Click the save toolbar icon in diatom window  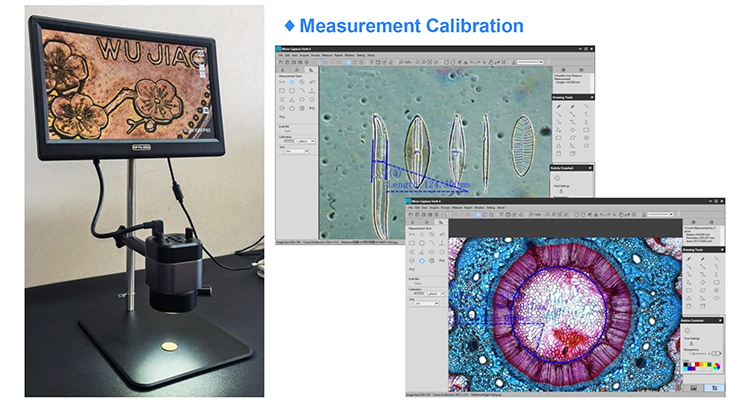click(287, 62)
